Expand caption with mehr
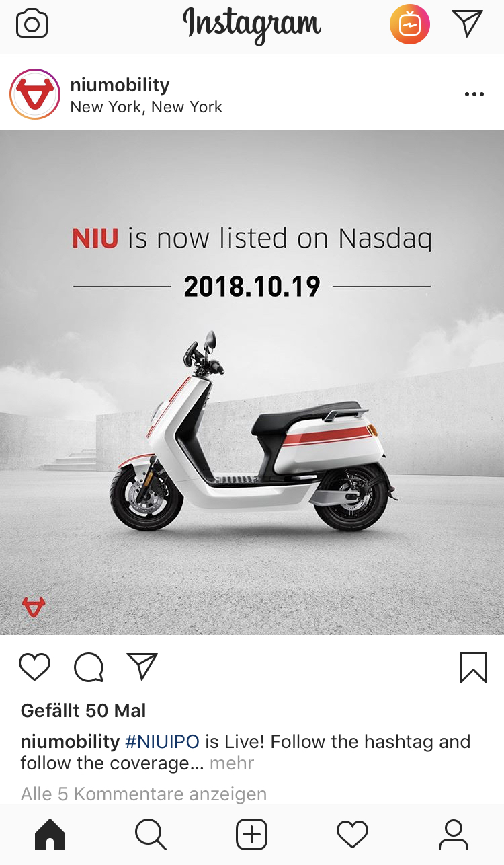The width and height of the screenshot is (504, 865). pyautogui.click(x=232, y=763)
